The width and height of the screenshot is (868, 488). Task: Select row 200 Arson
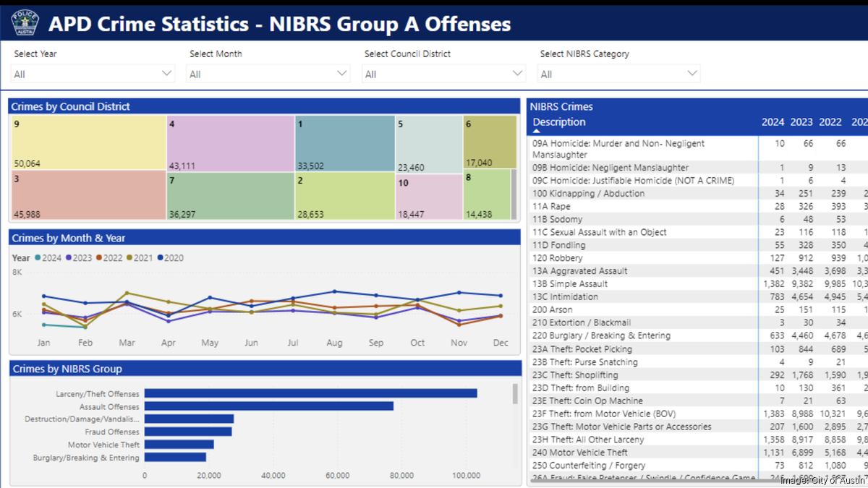[697, 309]
